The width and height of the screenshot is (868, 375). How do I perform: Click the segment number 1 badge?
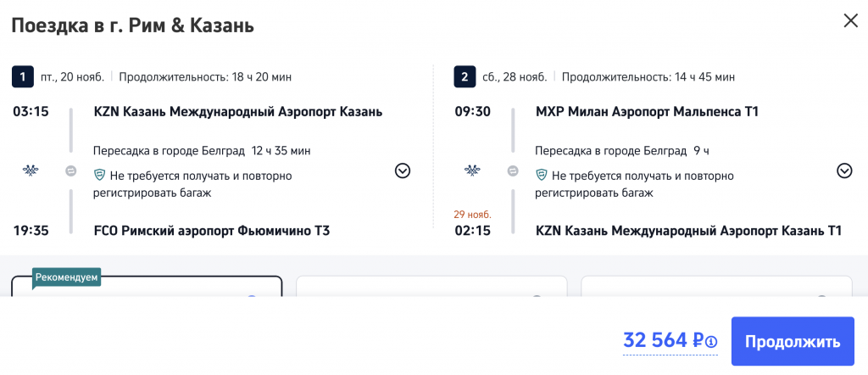tap(22, 76)
